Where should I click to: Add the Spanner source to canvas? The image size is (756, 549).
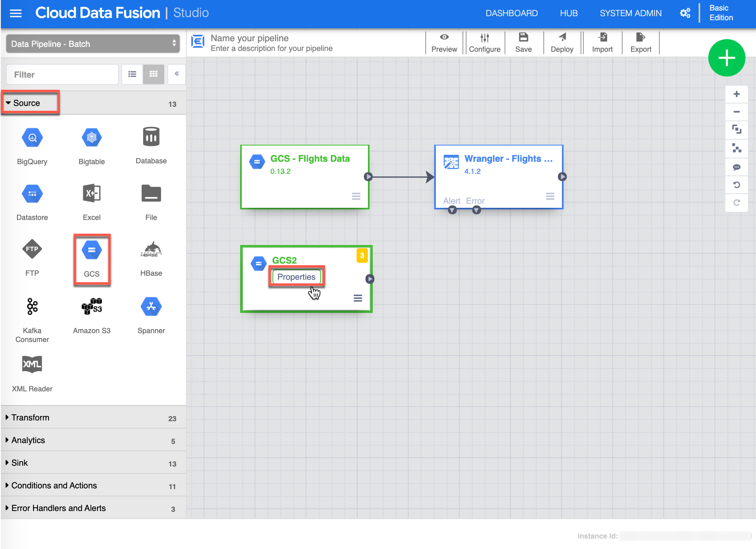(151, 307)
